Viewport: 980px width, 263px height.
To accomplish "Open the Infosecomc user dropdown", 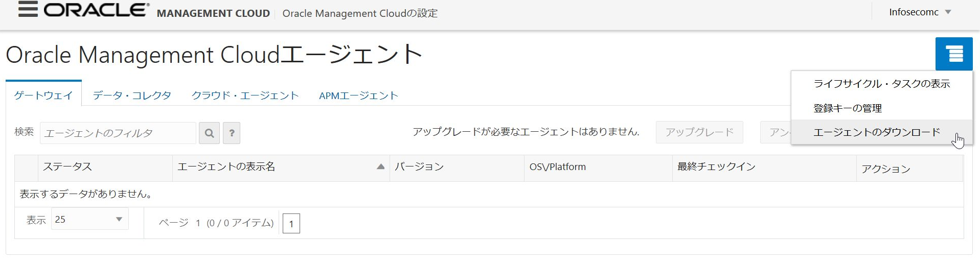I will (920, 12).
